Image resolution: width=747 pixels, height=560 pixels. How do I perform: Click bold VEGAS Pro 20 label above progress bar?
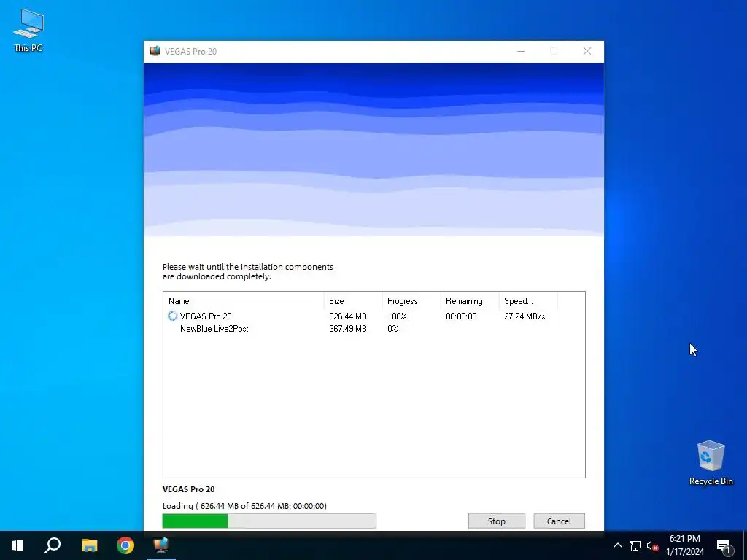coord(189,489)
